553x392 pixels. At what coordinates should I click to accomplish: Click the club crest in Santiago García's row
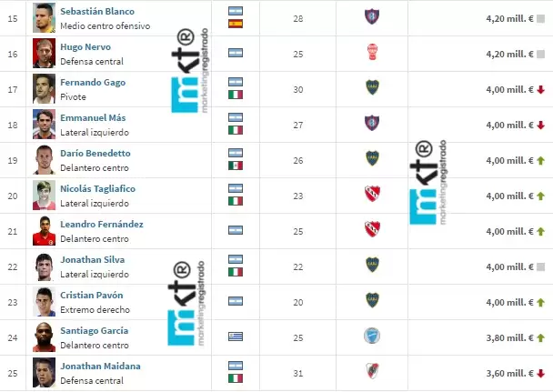point(371,337)
